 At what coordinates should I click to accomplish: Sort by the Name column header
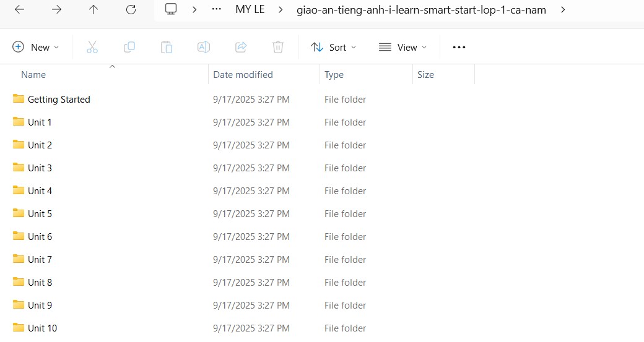coord(33,75)
